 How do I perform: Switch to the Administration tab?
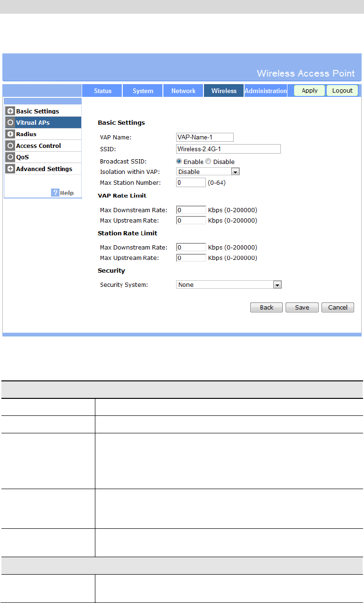(x=266, y=91)
